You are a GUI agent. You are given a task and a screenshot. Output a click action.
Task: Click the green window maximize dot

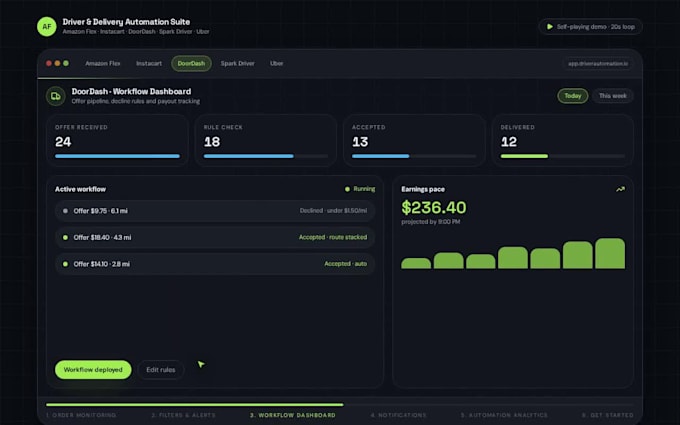coord(66,63)
